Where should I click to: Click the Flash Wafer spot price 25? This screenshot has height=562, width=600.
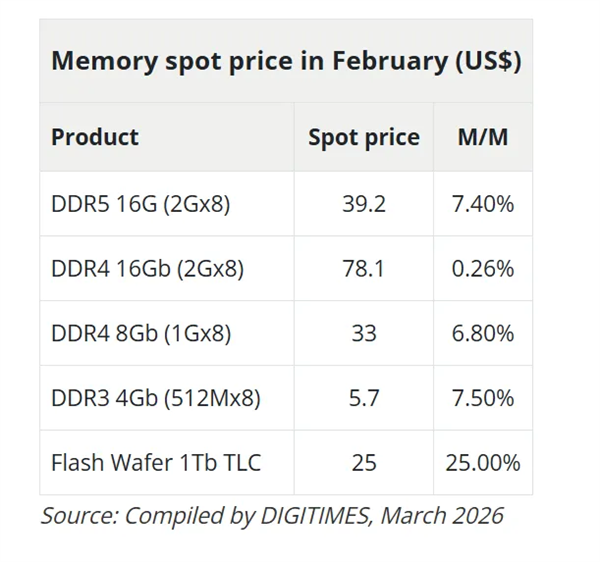coord(363,462)
